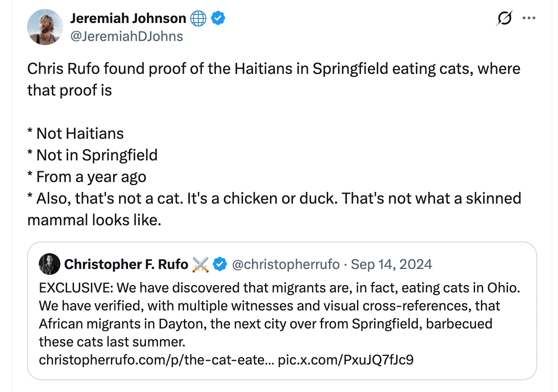Click the "* Not in Springfield" line
This screenshot has height=392, width=558.
(92, 155)
